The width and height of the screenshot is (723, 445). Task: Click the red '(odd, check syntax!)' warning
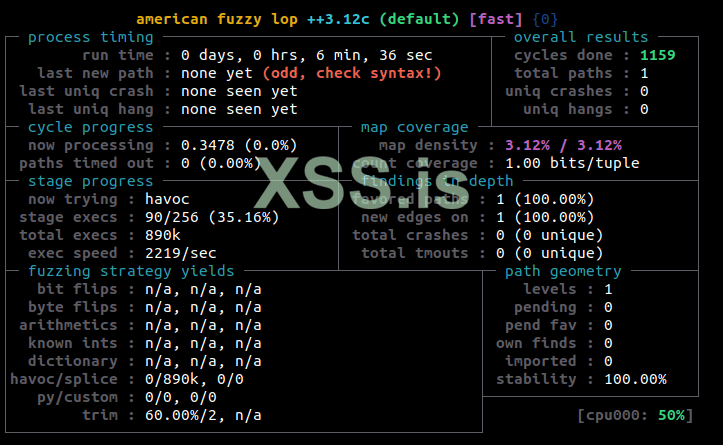click(x=352, y=73)
